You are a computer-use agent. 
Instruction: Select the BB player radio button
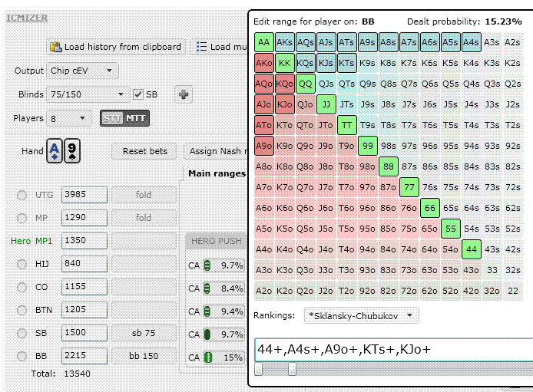pos(22,356)
